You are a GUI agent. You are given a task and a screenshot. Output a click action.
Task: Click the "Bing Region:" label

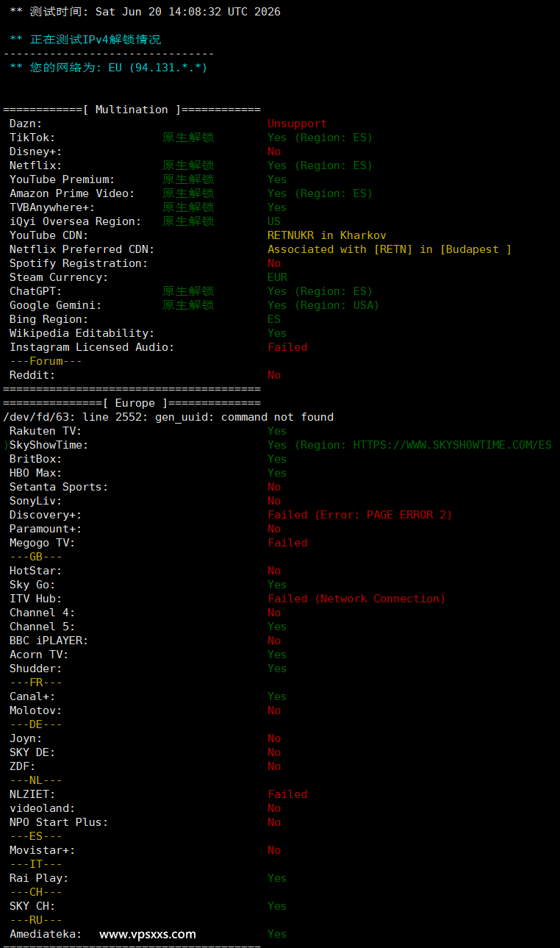pyautogui.click(x=49, y=319)
